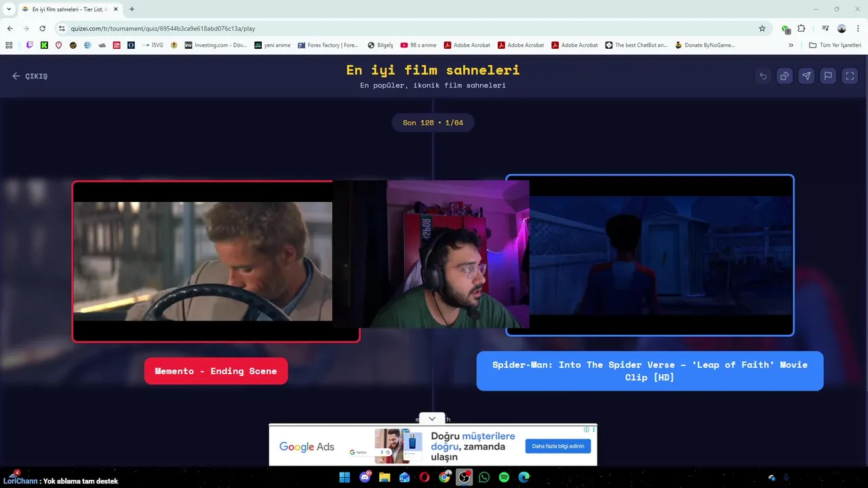This screenshot has height=488, width=868.
Task: Click Daha fazla bilgi edinin ad button
Action: 558,446
